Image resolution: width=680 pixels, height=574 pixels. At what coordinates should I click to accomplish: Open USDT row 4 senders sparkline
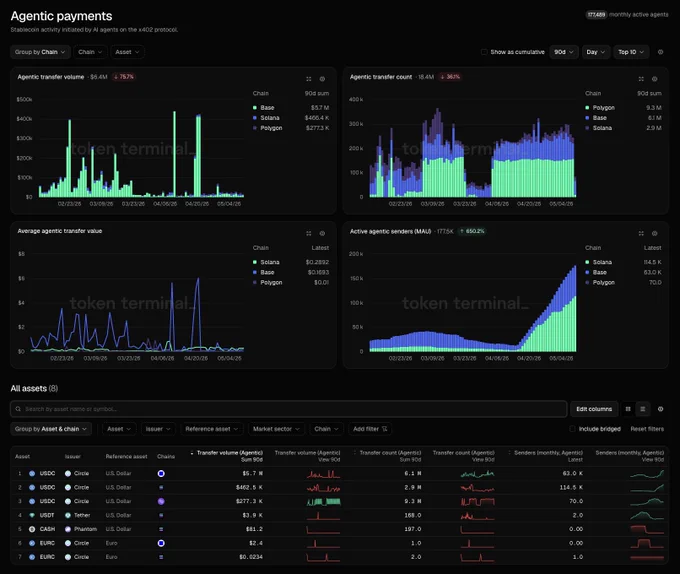coord(647,515)
